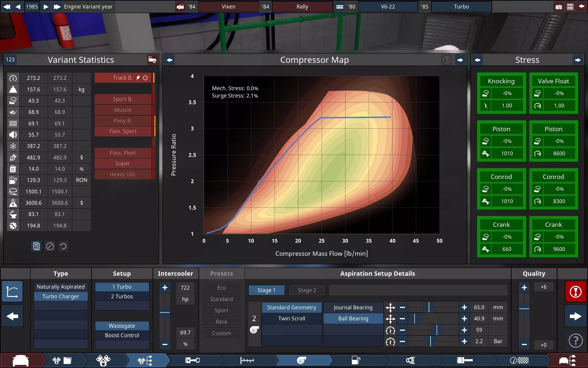The height and width of the screenshot is (368, 588).
Task: Click the back arrow in the top-right corner
Action: 581,7
